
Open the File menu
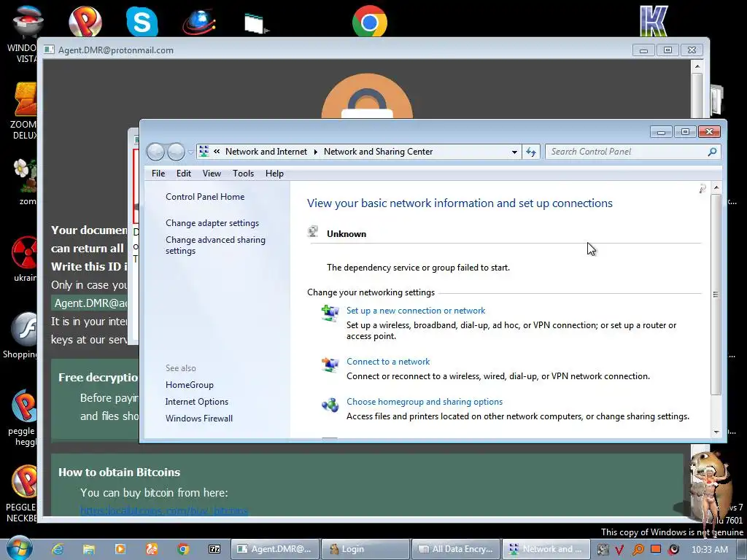158,174
